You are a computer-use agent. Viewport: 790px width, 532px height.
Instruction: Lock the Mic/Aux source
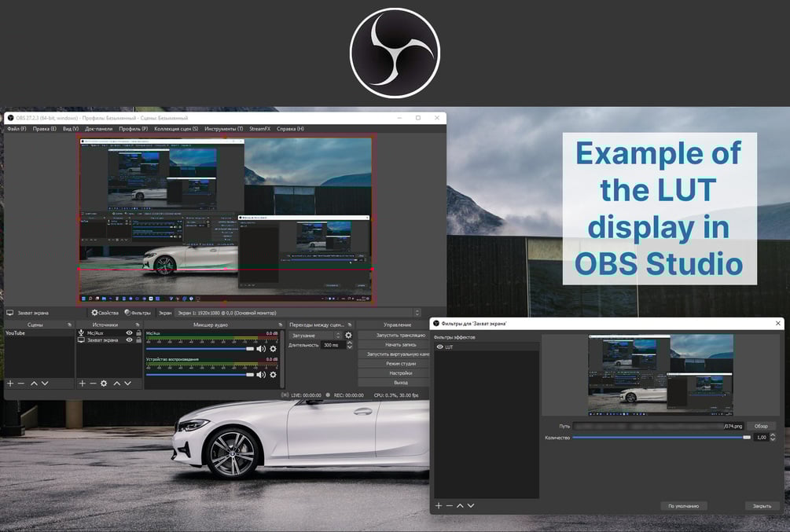(138, 333)
